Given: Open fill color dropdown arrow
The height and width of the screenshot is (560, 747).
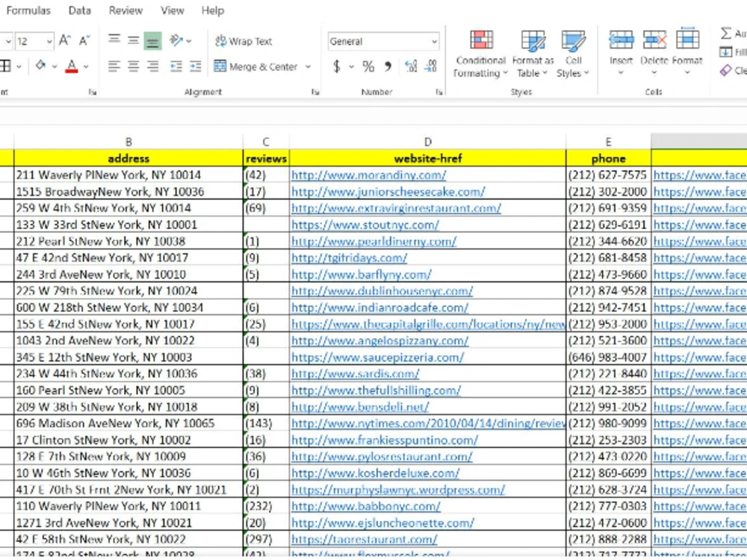Looking at the screenshot, I should point(55,66).
